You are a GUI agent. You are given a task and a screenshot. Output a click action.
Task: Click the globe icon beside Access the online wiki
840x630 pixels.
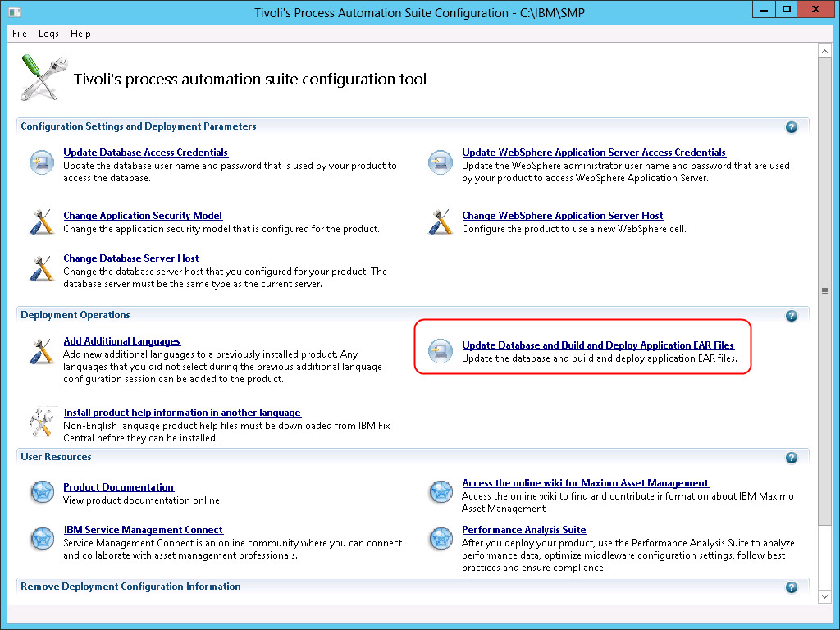coord(441,492)
